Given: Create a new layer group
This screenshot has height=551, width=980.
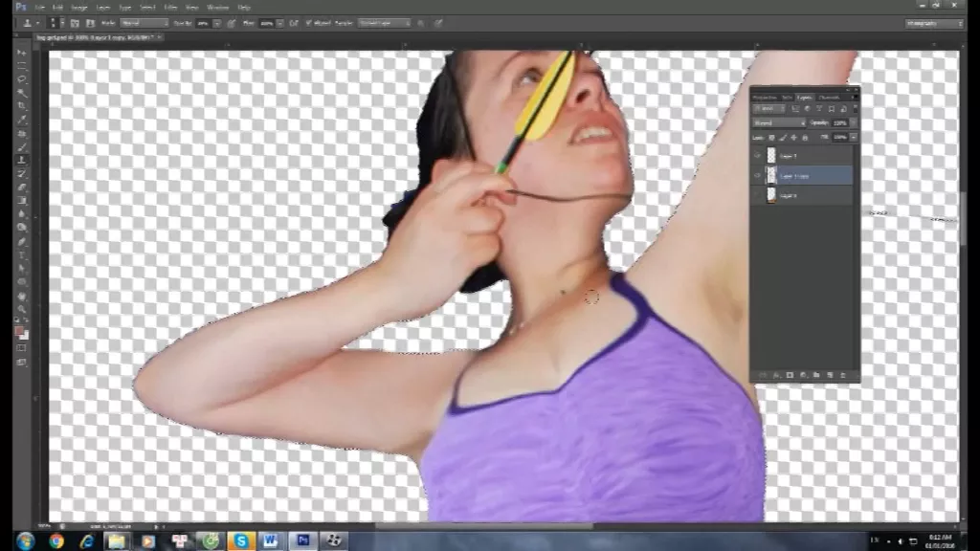Looking at the screenshot, I should (x=816, y=375).
